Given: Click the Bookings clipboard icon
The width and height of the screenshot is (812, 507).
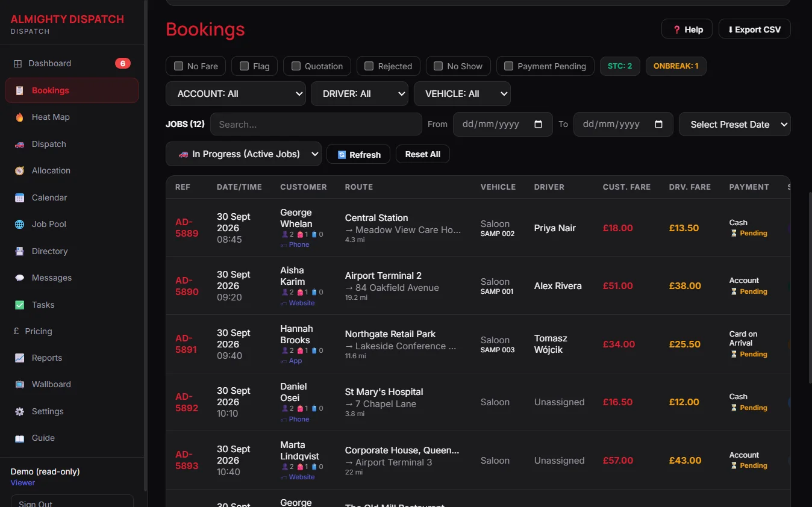Looking at the screenshot, I should point(20,90).
